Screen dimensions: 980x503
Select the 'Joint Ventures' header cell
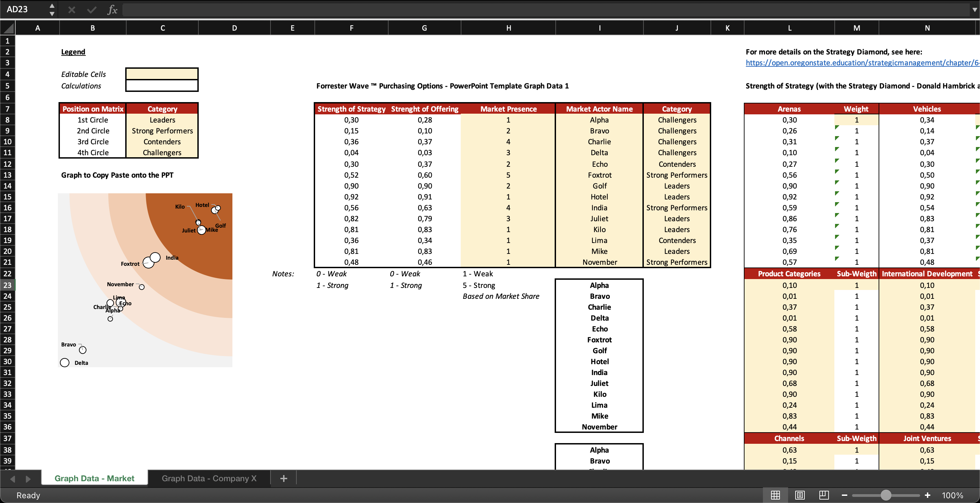coord(927,438)
